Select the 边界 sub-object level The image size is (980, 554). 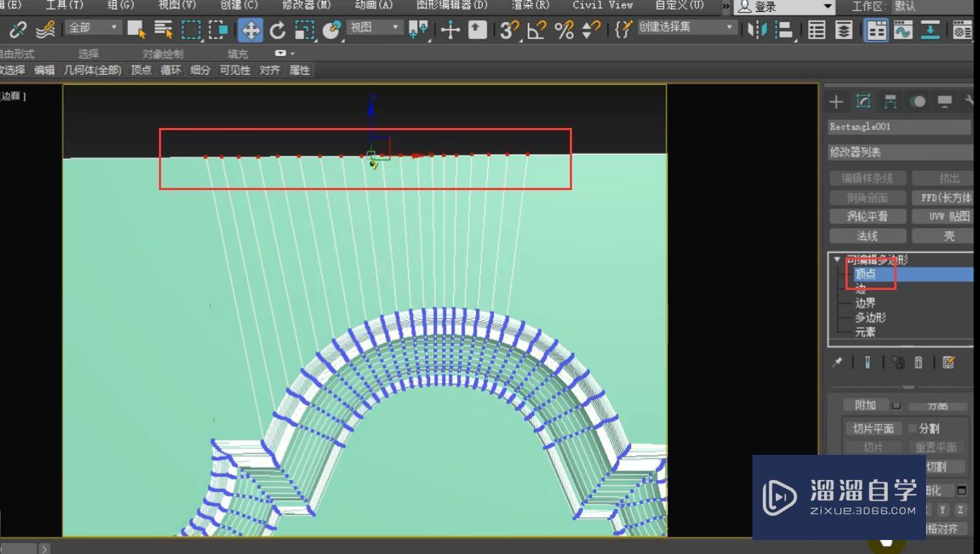point(865,303)
